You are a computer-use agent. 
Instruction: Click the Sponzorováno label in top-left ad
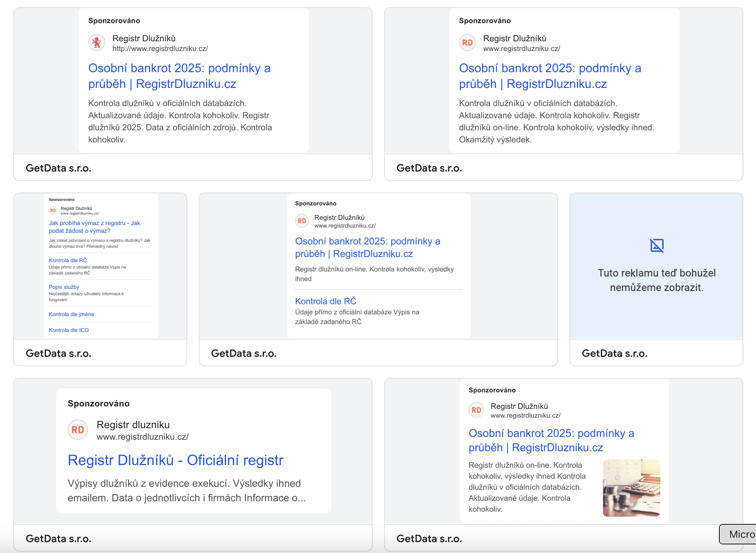coord(114,21)
